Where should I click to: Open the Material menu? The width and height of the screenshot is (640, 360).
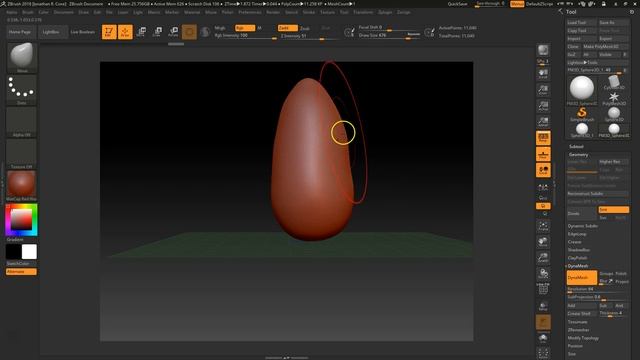pos(192,12)
